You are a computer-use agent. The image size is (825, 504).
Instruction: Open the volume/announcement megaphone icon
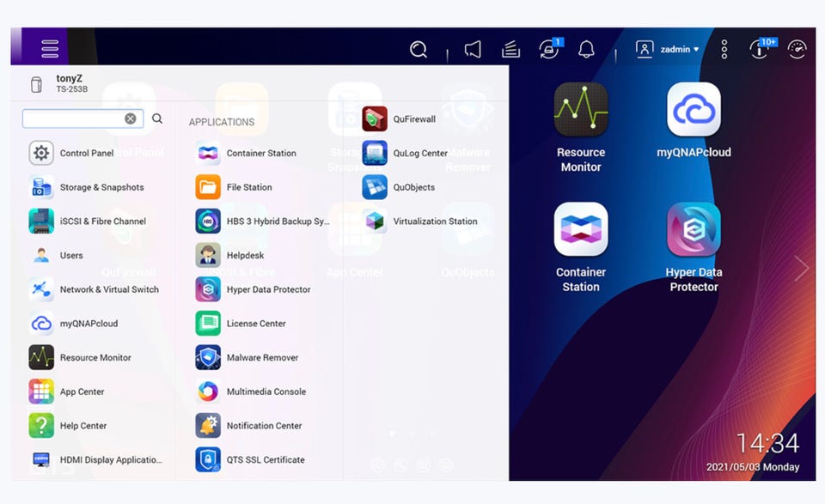click(x=473, y=50)
